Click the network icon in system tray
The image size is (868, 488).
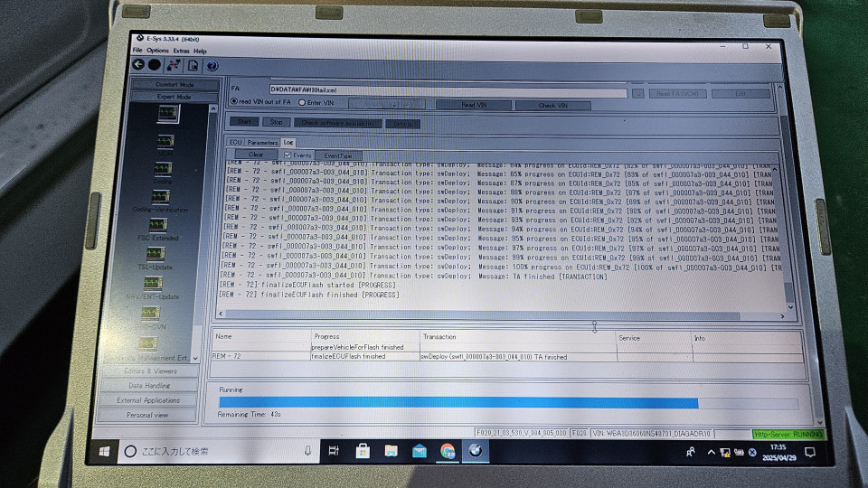pos(725,453)
